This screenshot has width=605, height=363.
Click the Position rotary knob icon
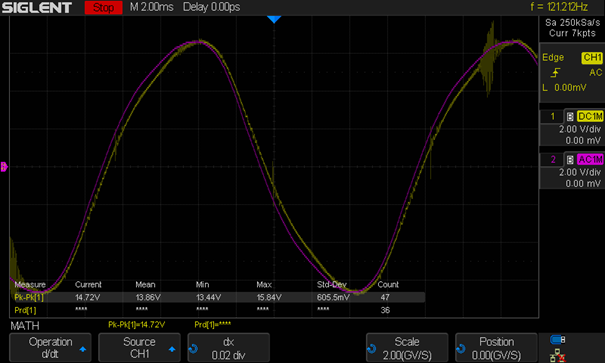coord(461,348)
